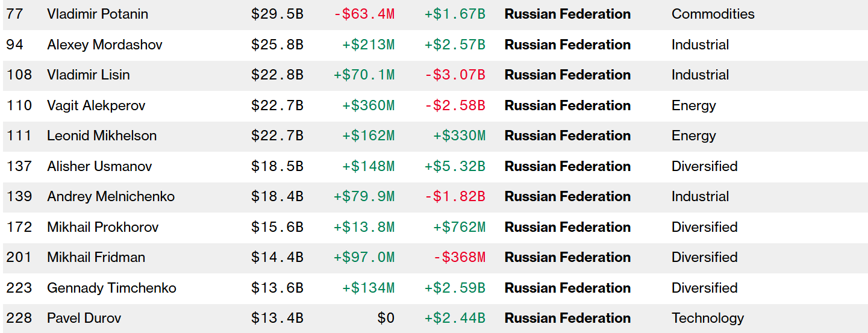
Task: Click Gennady Timchenko's name
Action: pyautogui.click(x=111, y=288)
